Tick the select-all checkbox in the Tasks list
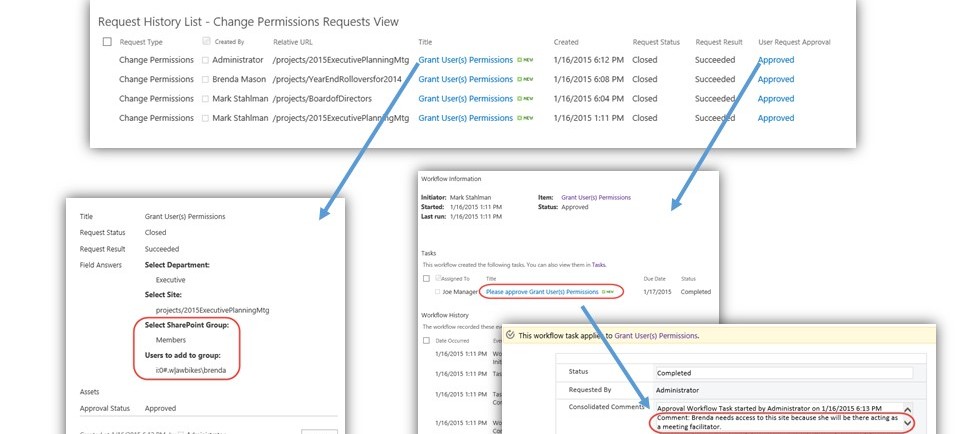Image resolution: width=960 pixels, height=434 pixels. click(427, 279)
